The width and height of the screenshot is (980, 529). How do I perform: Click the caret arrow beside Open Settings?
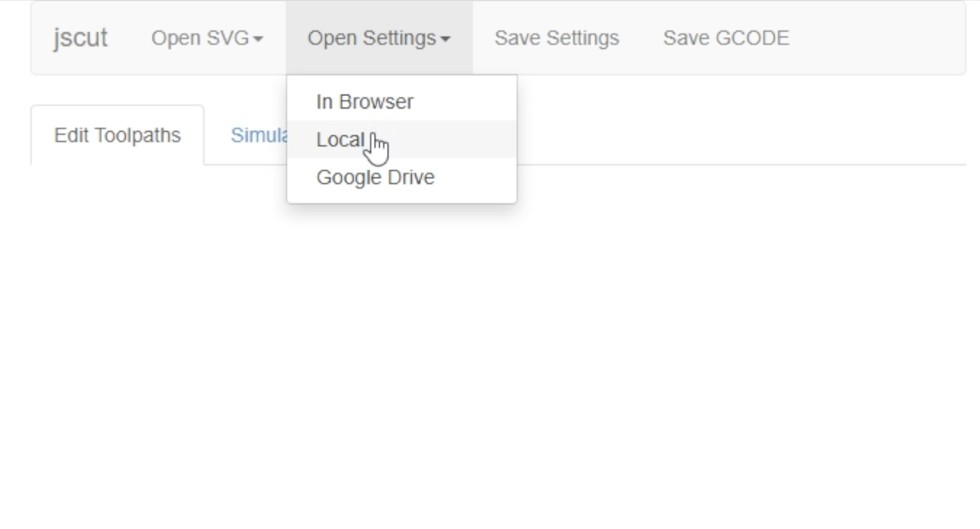[445, 39]
